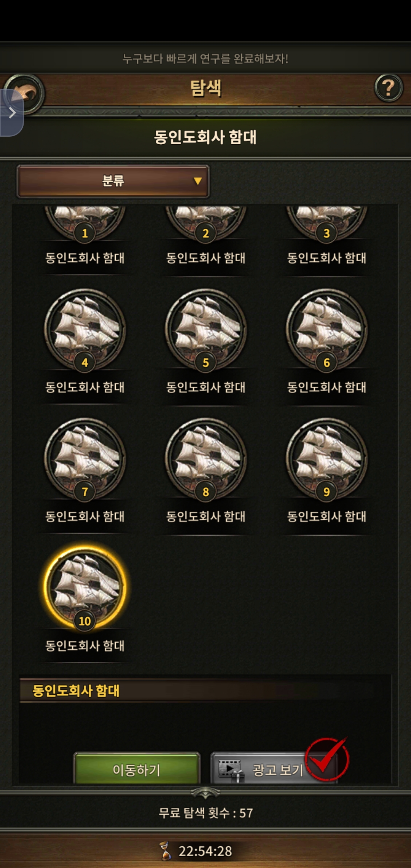Collapse panel with bottom ornamental arrow
This screenshot has height=868, width=411.
pyautogui.click(x=205, y=793)
